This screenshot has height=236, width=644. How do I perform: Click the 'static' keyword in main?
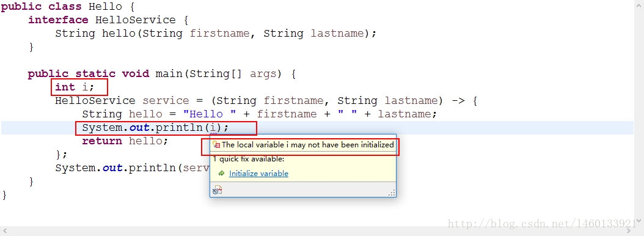click(x=95, y=74)
